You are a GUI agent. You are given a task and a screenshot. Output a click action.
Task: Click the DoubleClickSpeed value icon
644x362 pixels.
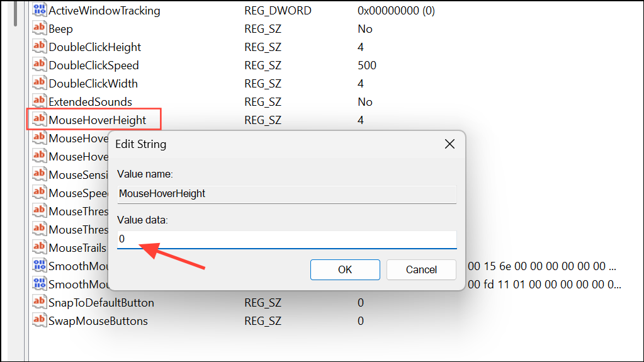[x=39, y=65]
